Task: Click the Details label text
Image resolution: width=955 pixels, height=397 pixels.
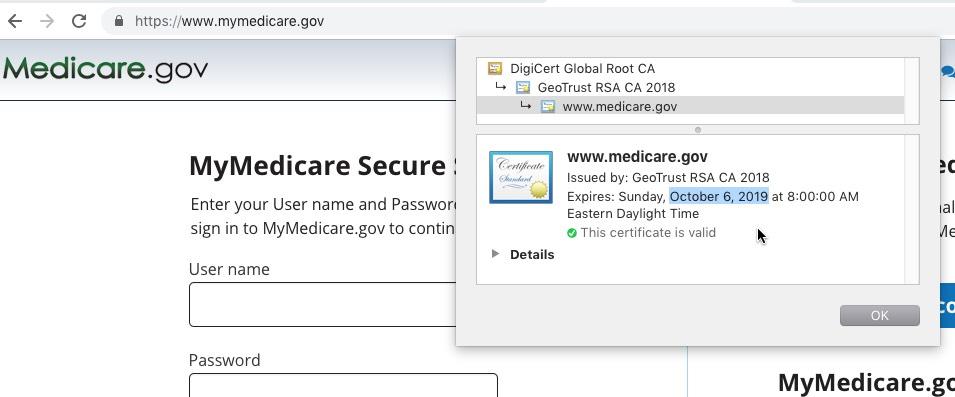Action: (x=532, y=255)
